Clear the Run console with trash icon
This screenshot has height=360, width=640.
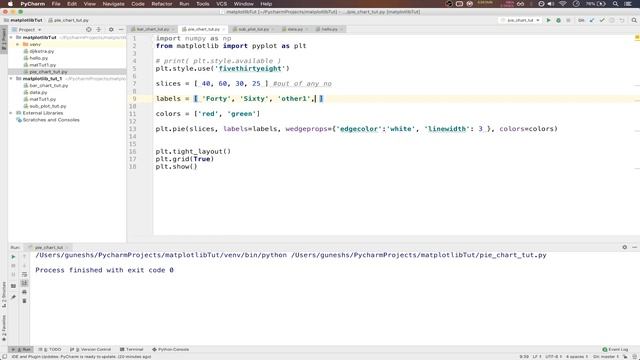tap(24, 301)
